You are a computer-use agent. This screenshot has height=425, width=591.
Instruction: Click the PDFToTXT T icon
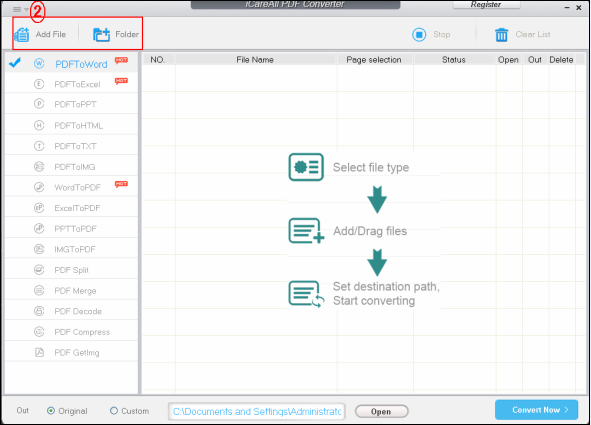pyautogui.click(x=39, y=146)
